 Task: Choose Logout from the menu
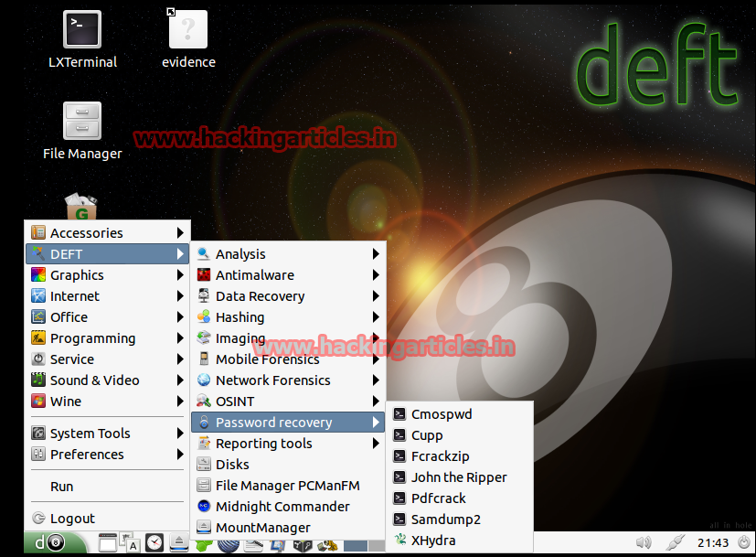[x=108, y=519]
